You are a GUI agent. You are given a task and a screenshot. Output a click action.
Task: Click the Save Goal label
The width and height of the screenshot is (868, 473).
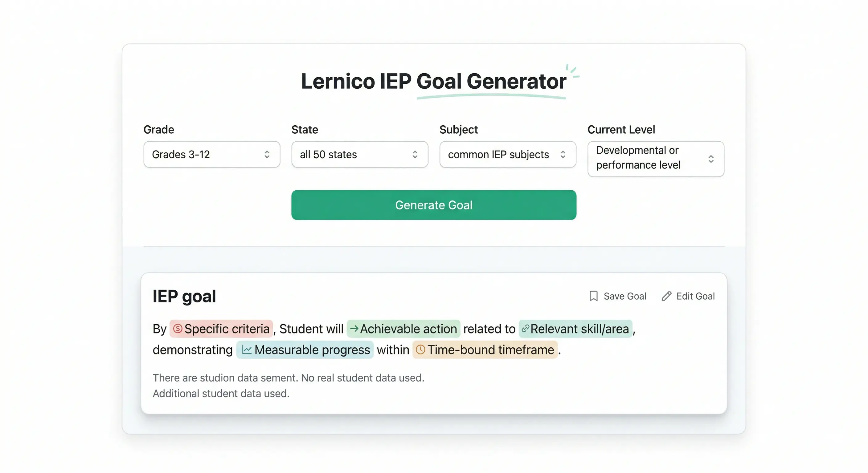[x=625, y=296]
